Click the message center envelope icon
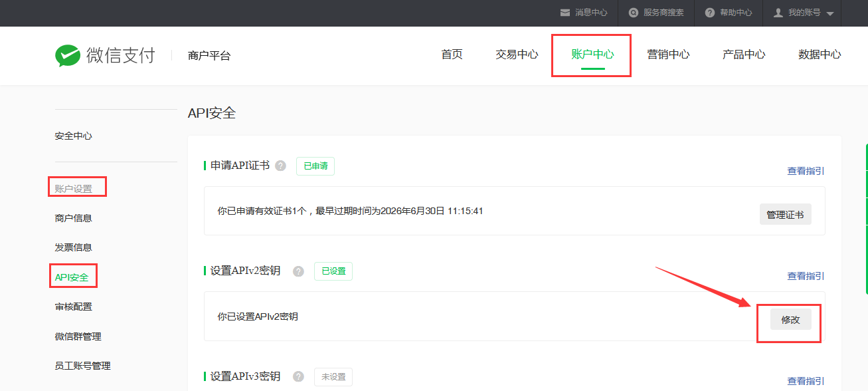The width and height of the screenshot is (868, 391). 565,13
